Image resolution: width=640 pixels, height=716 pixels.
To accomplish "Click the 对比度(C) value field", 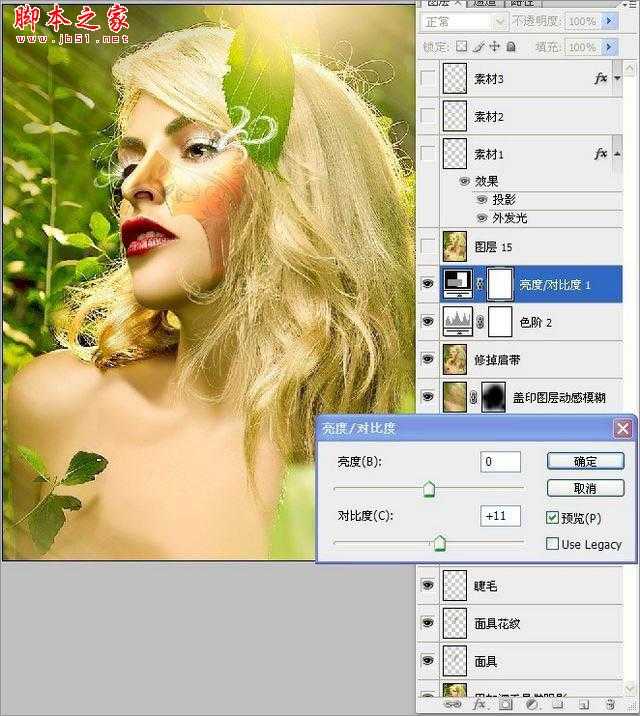I will (500, 516).
